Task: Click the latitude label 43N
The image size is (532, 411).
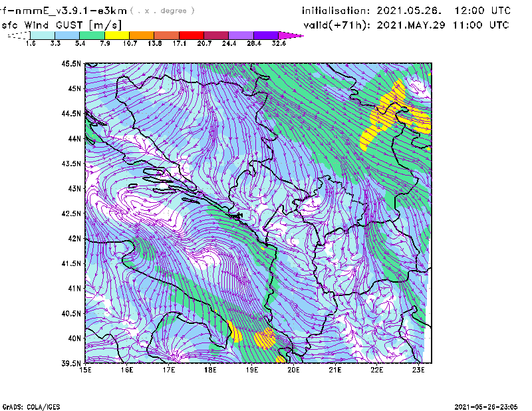Action: pos(74,188)
